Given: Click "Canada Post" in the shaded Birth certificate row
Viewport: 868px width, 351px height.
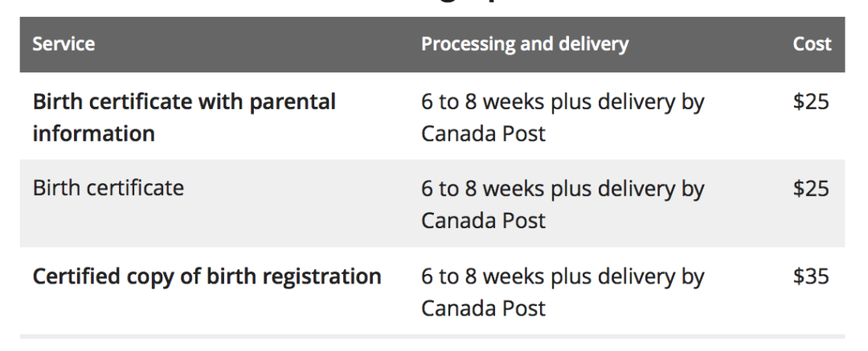Looking at the screenshot, I should [x=483, y=220].
